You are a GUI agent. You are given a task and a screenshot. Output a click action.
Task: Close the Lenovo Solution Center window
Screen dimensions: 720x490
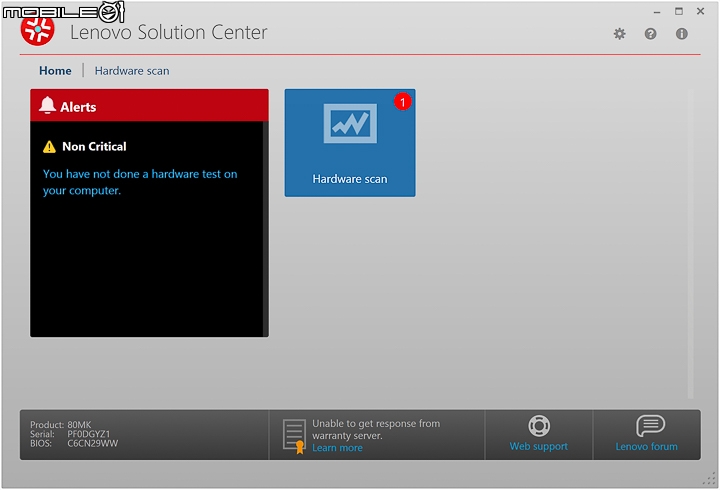tap(700, 11)
